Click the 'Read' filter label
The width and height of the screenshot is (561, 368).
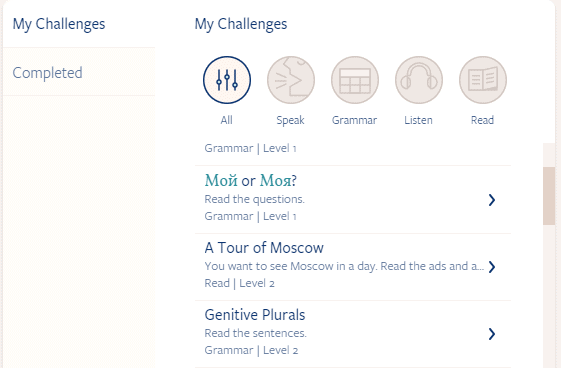(483, 120)
